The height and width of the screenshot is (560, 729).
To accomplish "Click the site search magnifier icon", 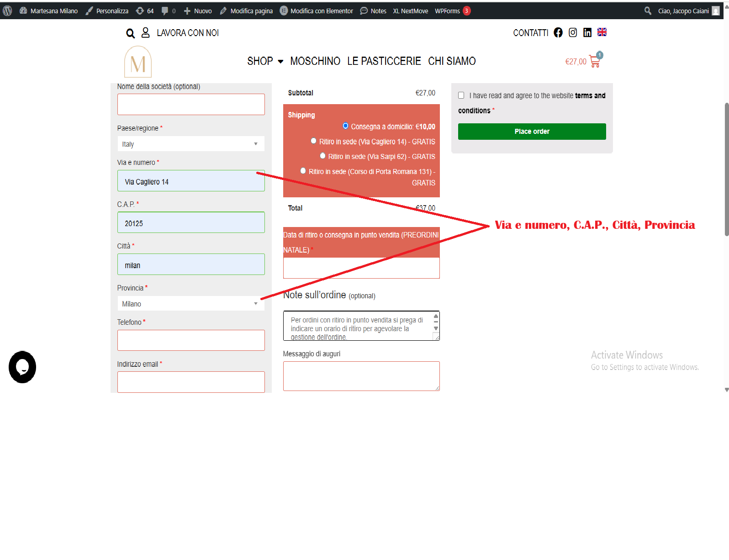I will point(131,33).
